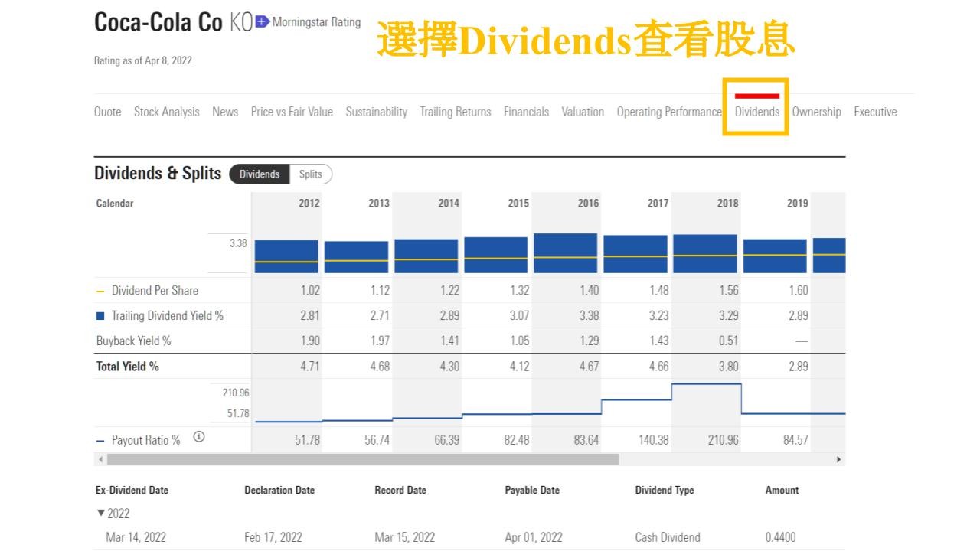Click the Apr 01, 2022 payable date
Viewport: 980px width, 551px height.
click(x=534, y=537)
